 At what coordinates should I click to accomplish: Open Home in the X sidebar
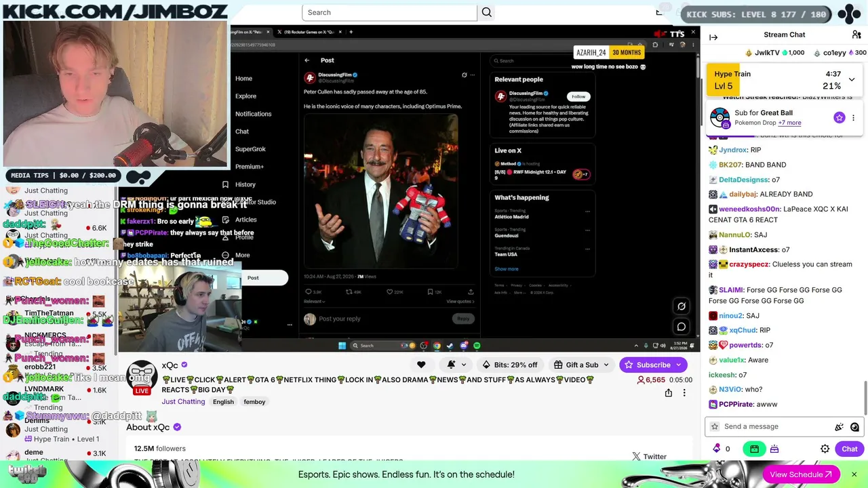point(243,79)
